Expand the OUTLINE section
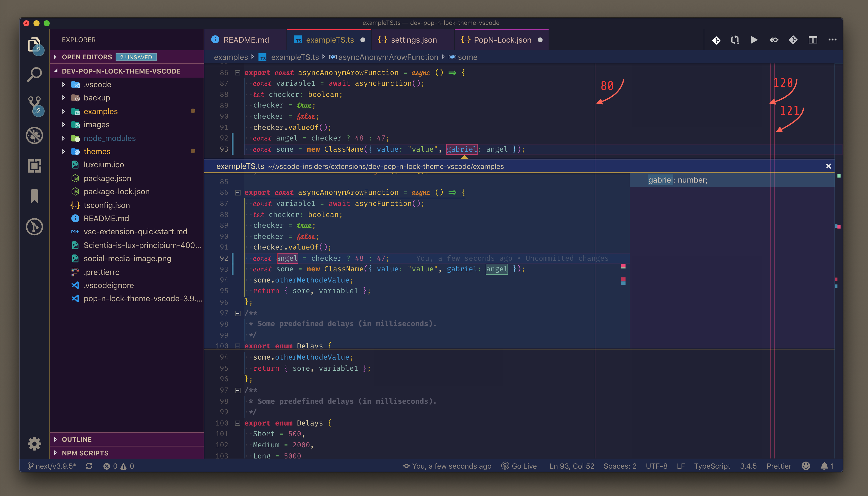Image resolution: width=868 pixels, height=496 pixels. click(x=77, y=439)
